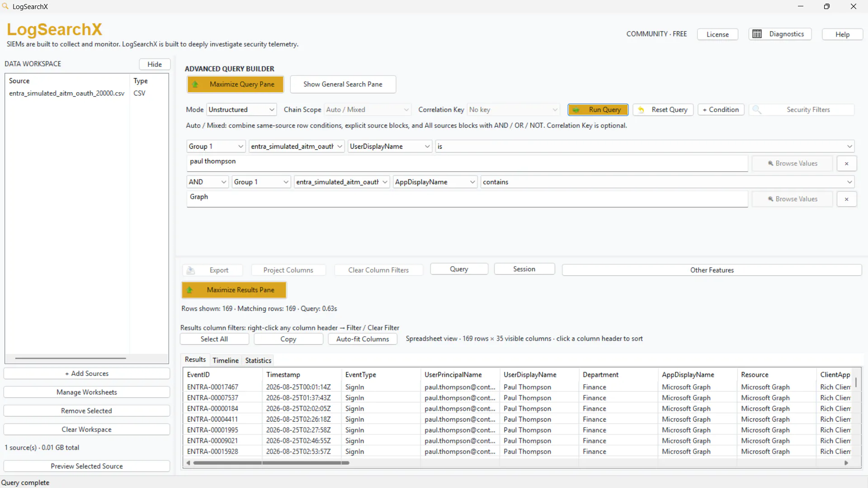This screenshot has width=868, height=488.
Task: Select the entra_simulated_aitm_oauth_20000.csv source row
Action: [87, 94]
